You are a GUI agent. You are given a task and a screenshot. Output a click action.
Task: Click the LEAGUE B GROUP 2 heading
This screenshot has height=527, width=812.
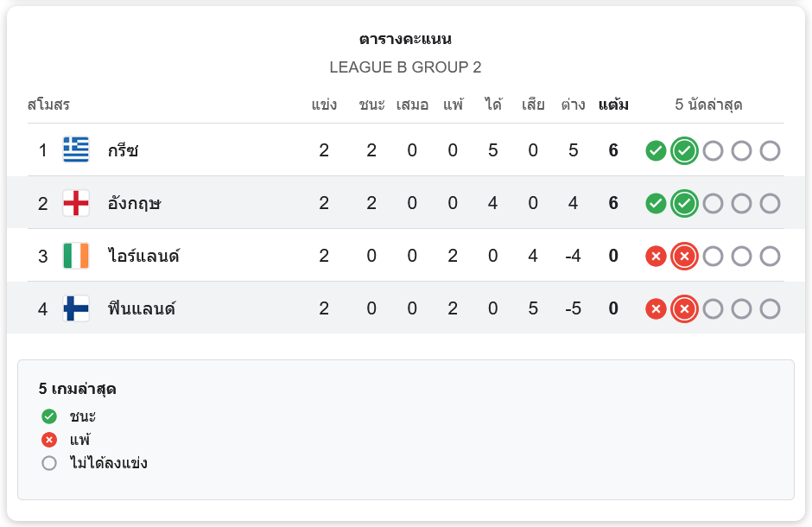click(405, 67)
